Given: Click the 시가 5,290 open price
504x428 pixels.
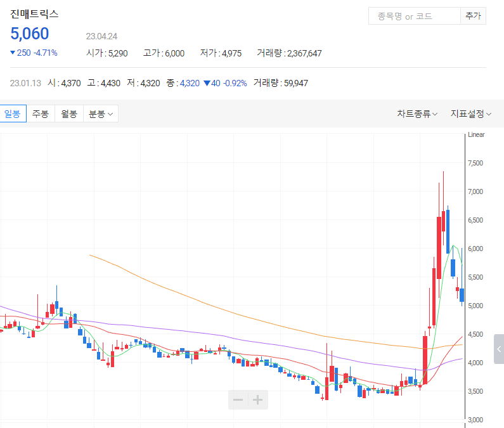Looking at the screenshot, I should 107,53.
